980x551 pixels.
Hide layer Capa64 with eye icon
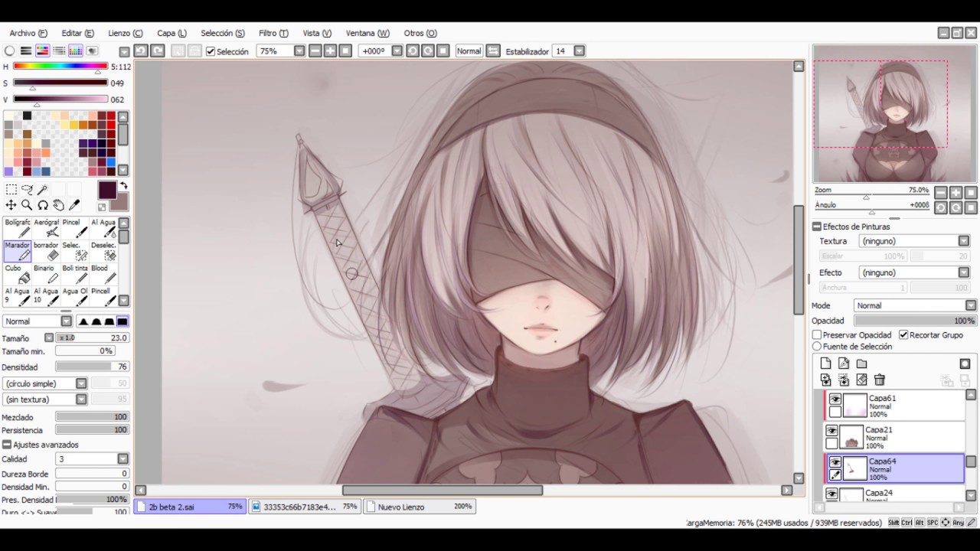(x=835, y=462)
